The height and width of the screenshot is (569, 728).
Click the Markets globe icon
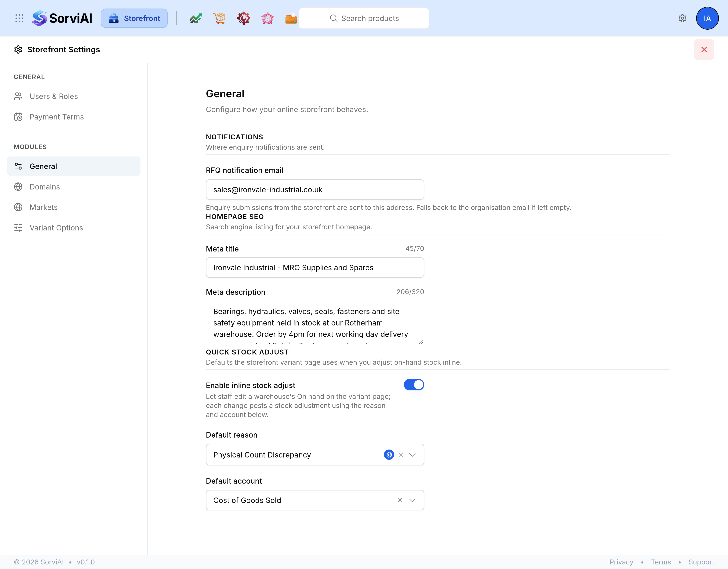point(18,207)
